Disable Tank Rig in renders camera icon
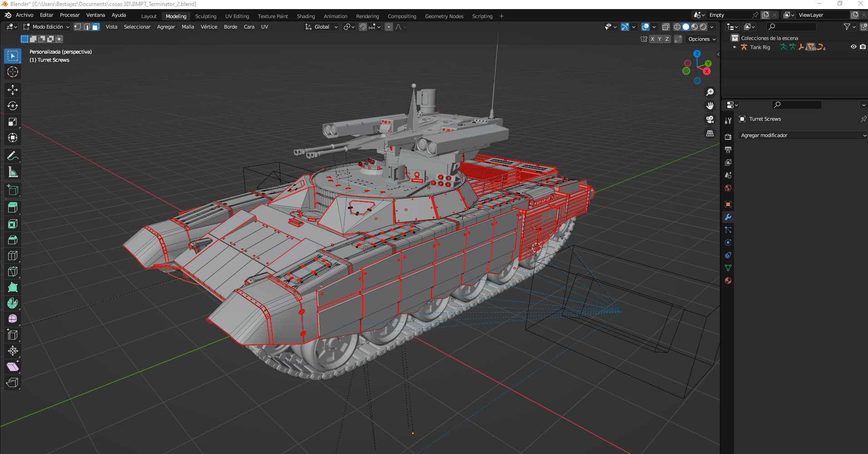Screen dimensions: 868x454 click(863, 47)
